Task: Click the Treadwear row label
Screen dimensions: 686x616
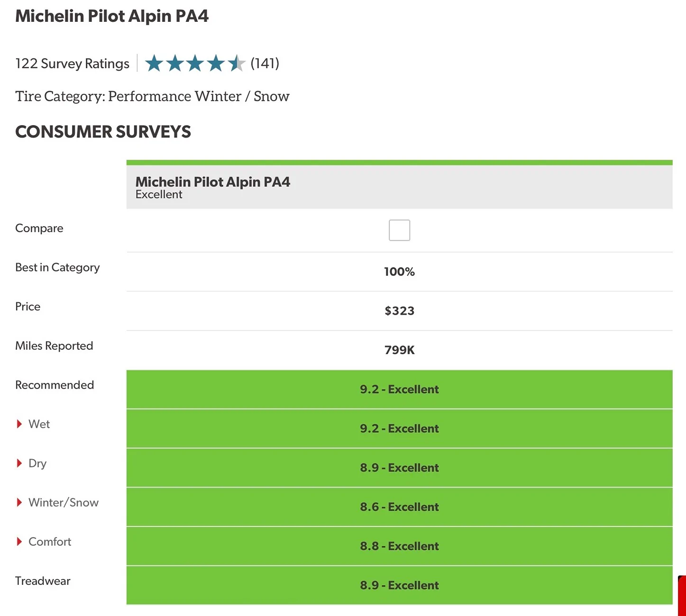Action: [x=43, y=581]
